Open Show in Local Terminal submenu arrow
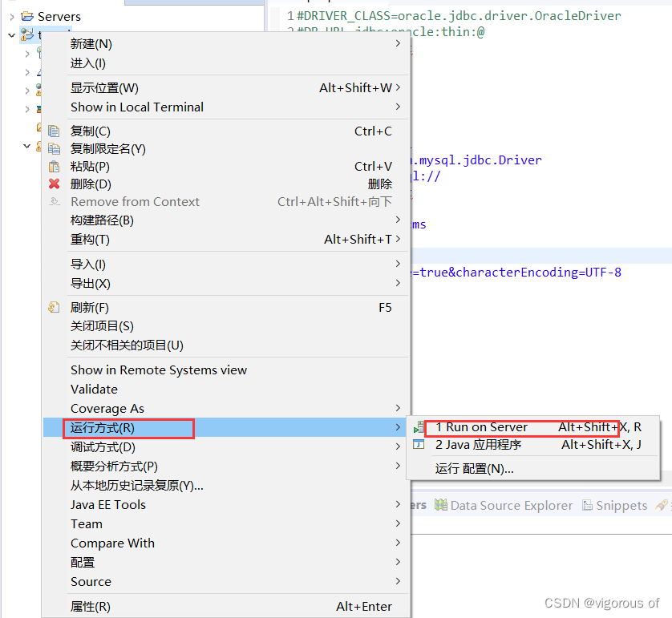The height and width of the screenshot is (618, 672). [398, 107]
